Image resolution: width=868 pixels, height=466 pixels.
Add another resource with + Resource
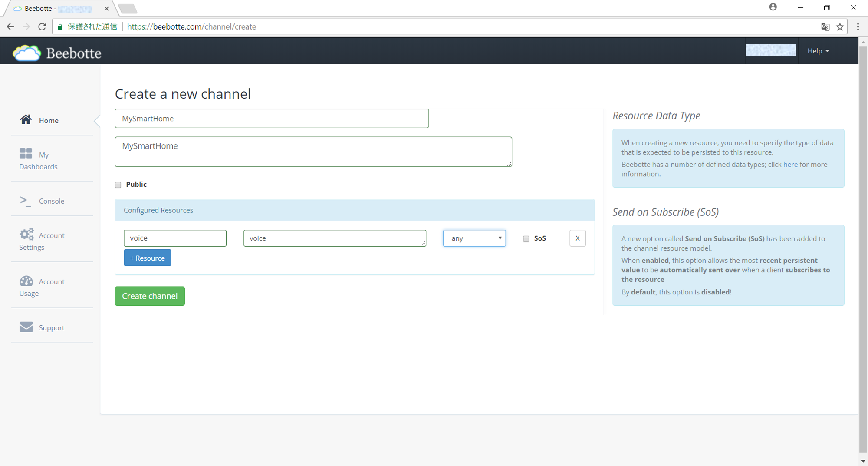point(148,258)
